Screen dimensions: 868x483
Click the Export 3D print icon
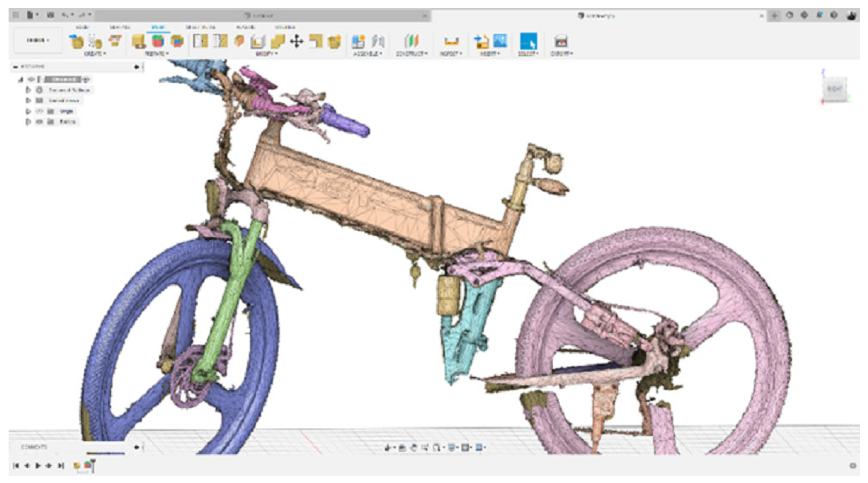click(x=561, y=41)
